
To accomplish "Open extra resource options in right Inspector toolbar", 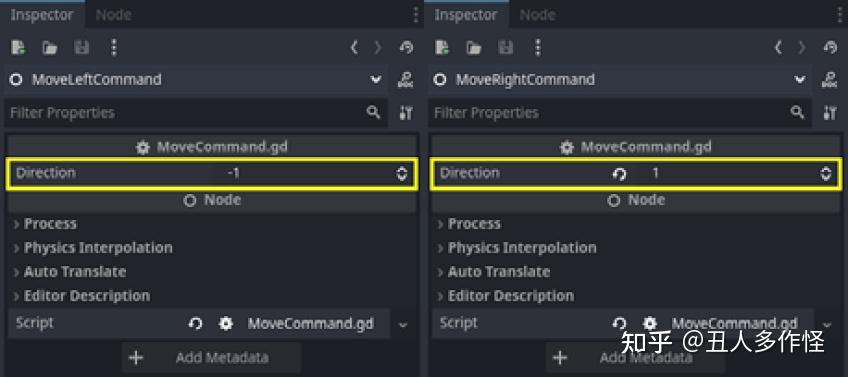I will pyautogui.click(x=538, y=48).
